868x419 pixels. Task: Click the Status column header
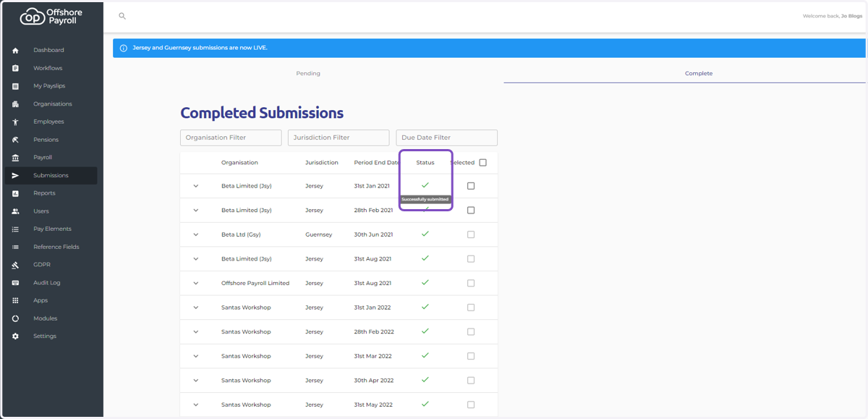point(425,163)
